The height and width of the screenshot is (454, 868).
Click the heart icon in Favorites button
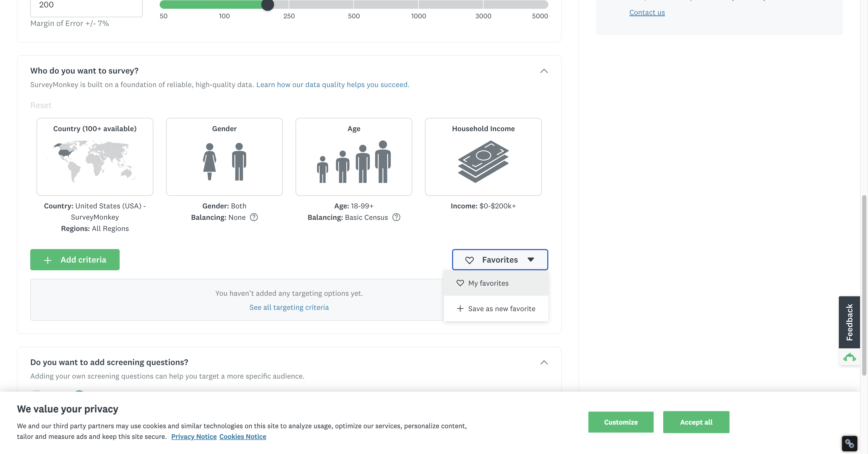pos(469,260)
